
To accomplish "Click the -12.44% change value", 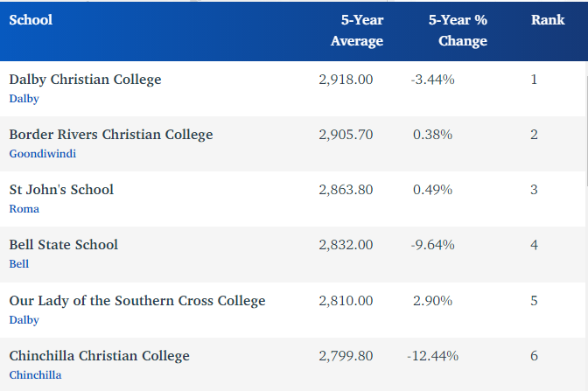I will pos(432,356).
